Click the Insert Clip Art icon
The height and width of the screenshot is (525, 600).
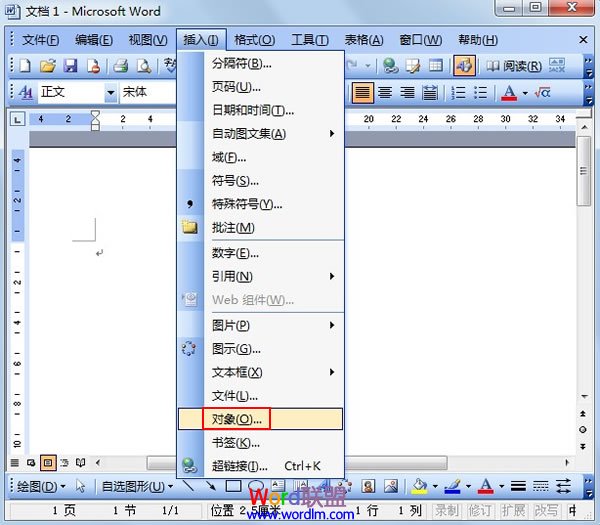tap(368, 486)
